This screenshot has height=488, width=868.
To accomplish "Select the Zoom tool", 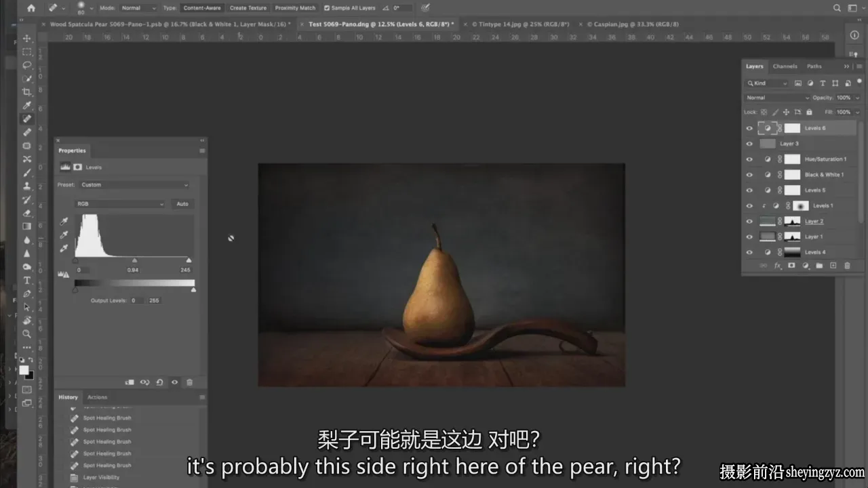I will pos(27,333).
